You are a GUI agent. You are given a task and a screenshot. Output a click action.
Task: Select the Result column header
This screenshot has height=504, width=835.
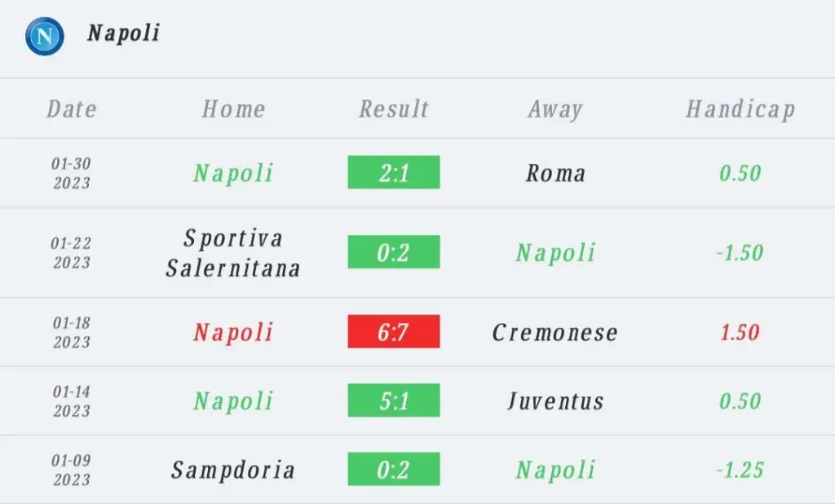(x=394, y=109)
